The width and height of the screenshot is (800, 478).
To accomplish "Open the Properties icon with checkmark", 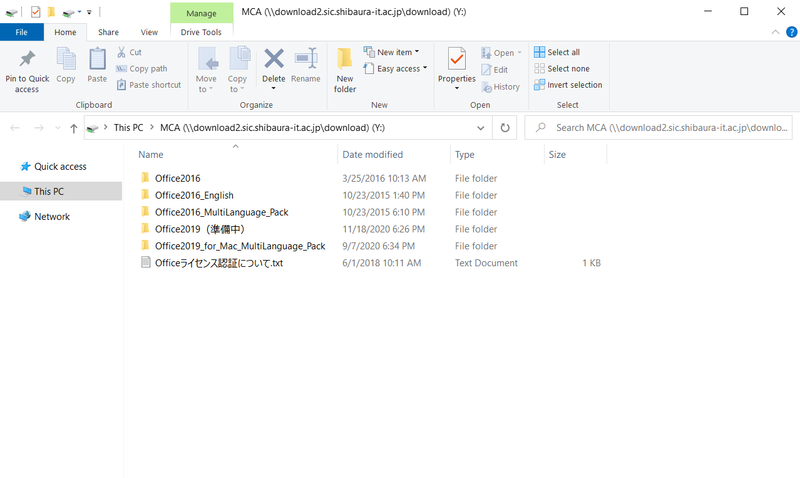I will pos(457,59).
